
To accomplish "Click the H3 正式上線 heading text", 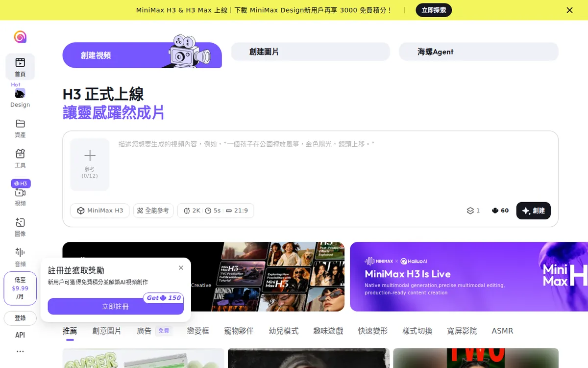I will coord(103,94).
